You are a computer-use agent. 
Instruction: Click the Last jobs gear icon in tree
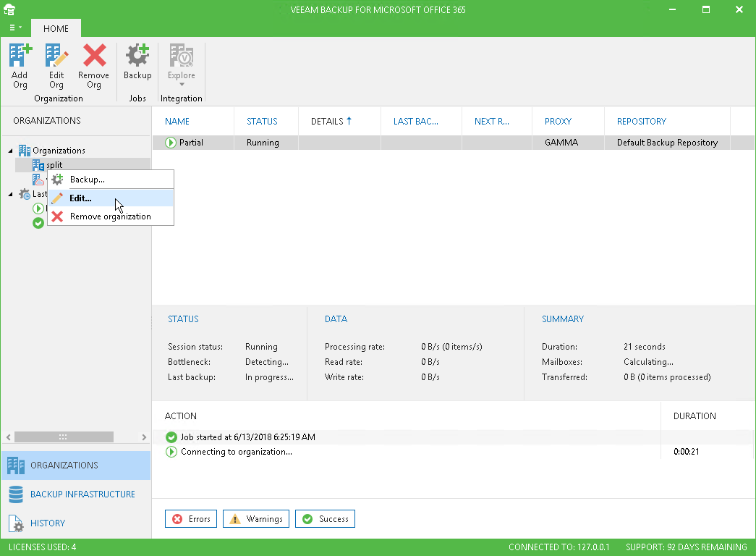[x=25, y=194]
